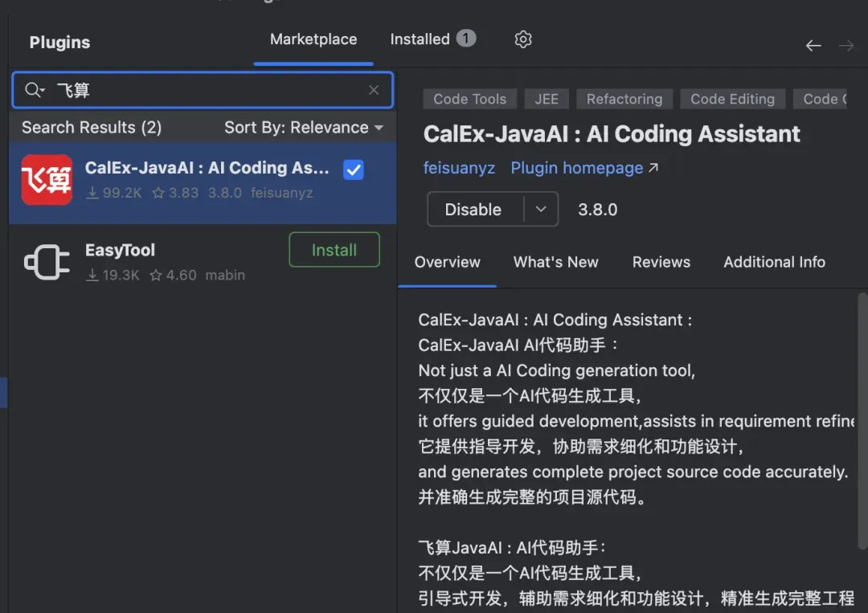Click the CalEx-JavaAI red plugin logo
This screenshot has height=613, width=868.
click(x=47, y=180)
